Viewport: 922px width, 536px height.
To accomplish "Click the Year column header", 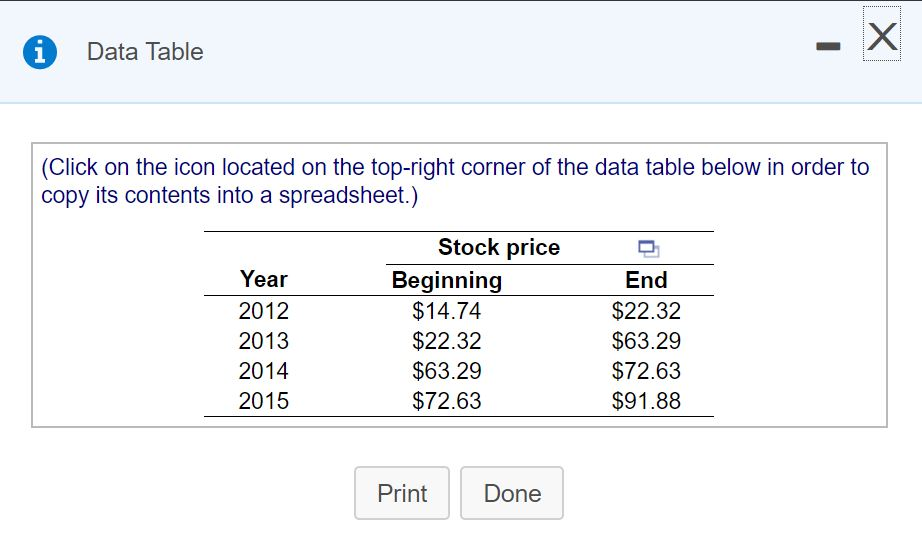I will 264,279.
